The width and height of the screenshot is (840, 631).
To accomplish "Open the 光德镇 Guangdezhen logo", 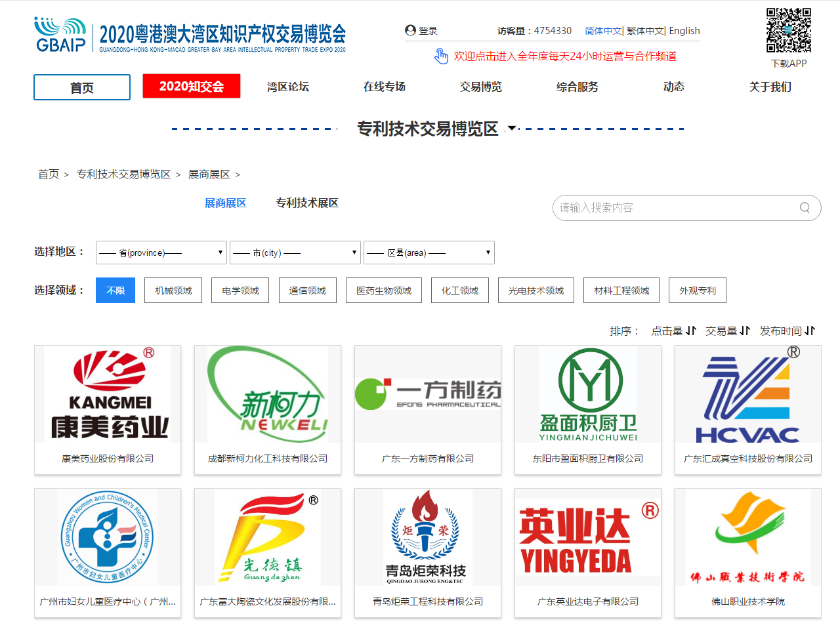I will click(x=268, y=537).
